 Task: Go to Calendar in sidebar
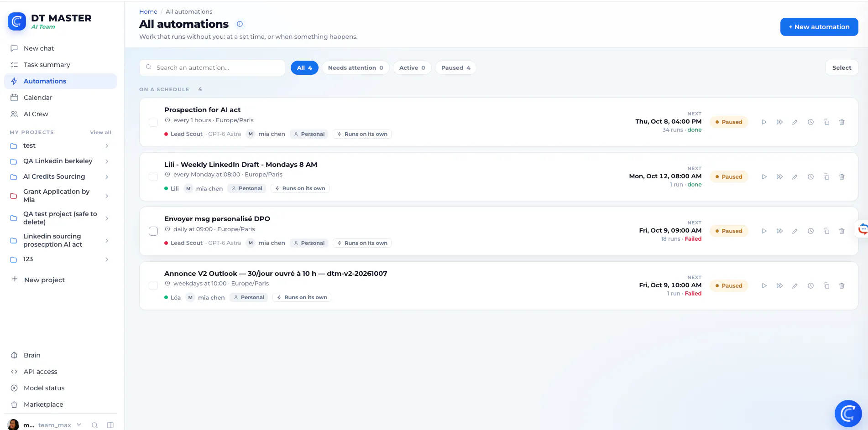click(60, 98)
